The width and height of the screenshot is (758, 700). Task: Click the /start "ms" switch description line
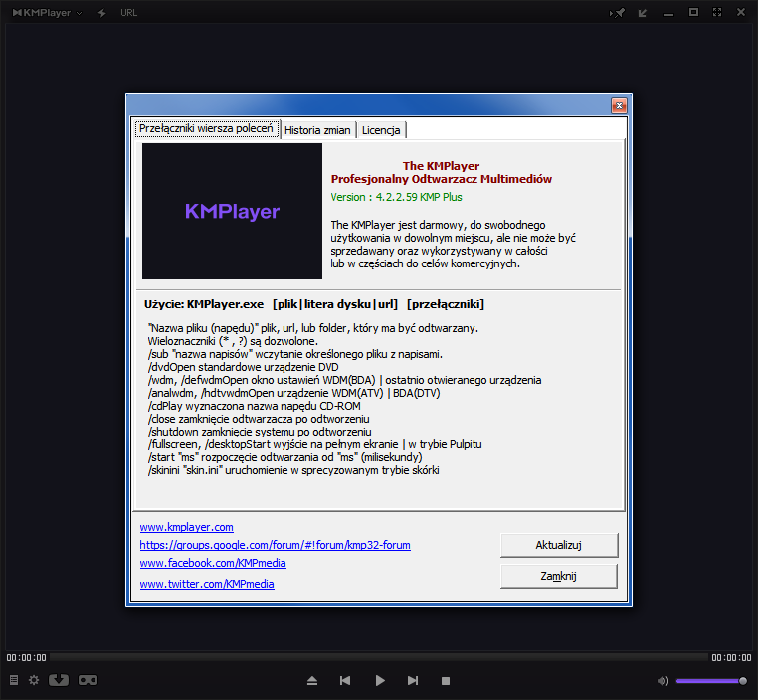(284, 457)
